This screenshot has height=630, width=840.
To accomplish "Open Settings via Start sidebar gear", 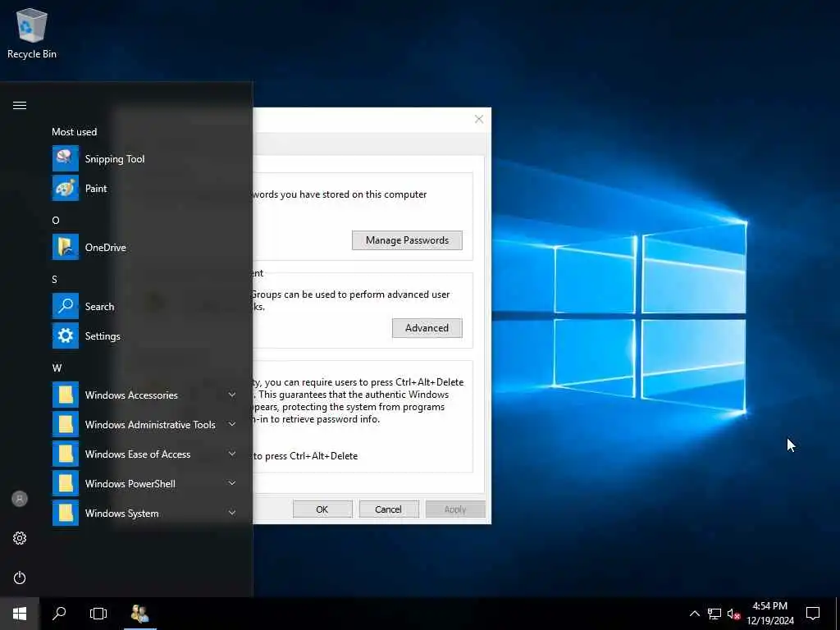I will tap(20, 538).
